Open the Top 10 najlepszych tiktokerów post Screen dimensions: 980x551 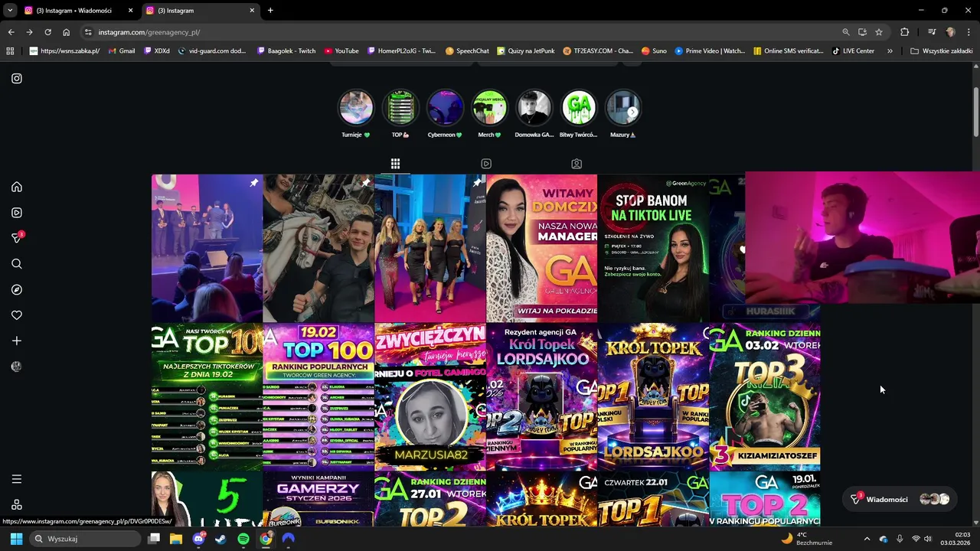pos(207,396)
